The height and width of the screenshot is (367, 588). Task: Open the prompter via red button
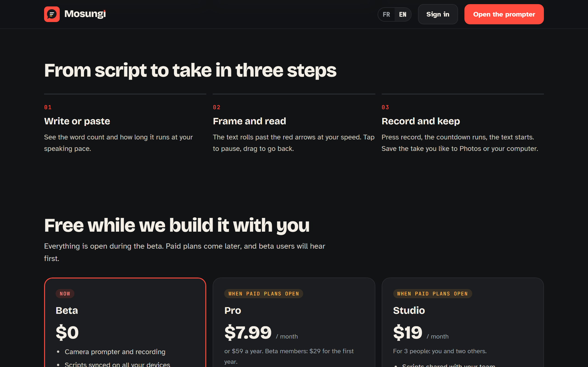[504, 14]
